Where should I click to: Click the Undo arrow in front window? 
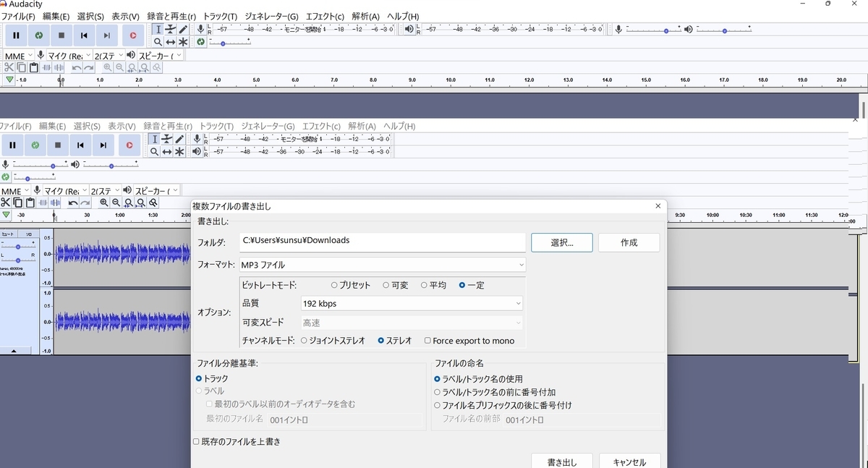pos(73,203)
